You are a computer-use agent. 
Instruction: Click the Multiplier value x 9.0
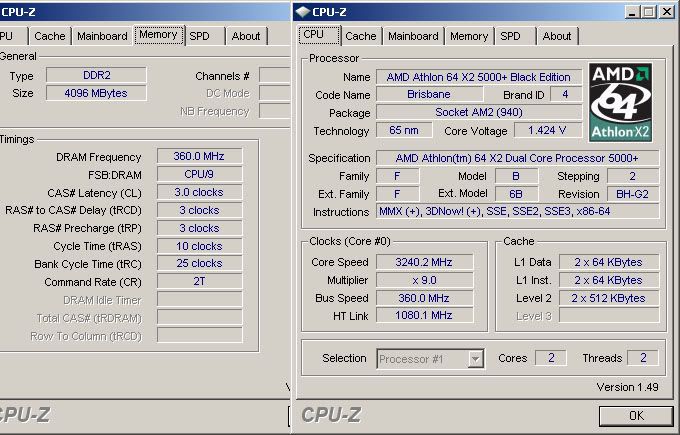coord(424,280)
